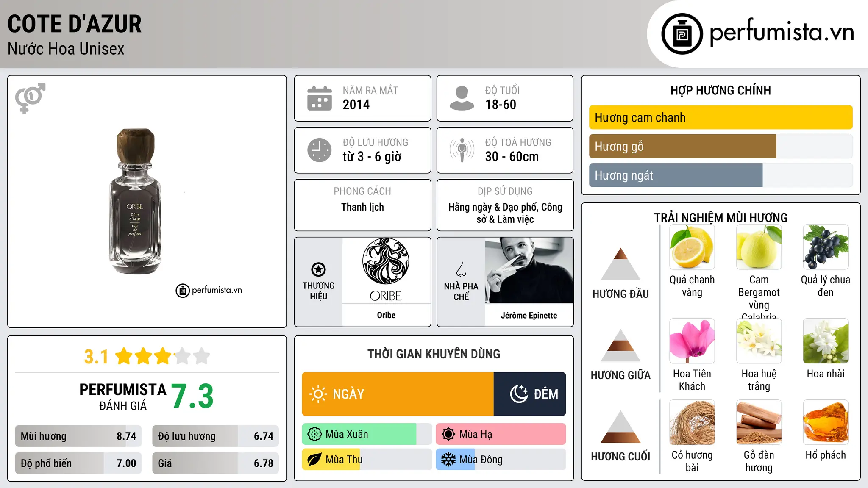
Task: Click the age range value 18-60
Action: [501, 105]
